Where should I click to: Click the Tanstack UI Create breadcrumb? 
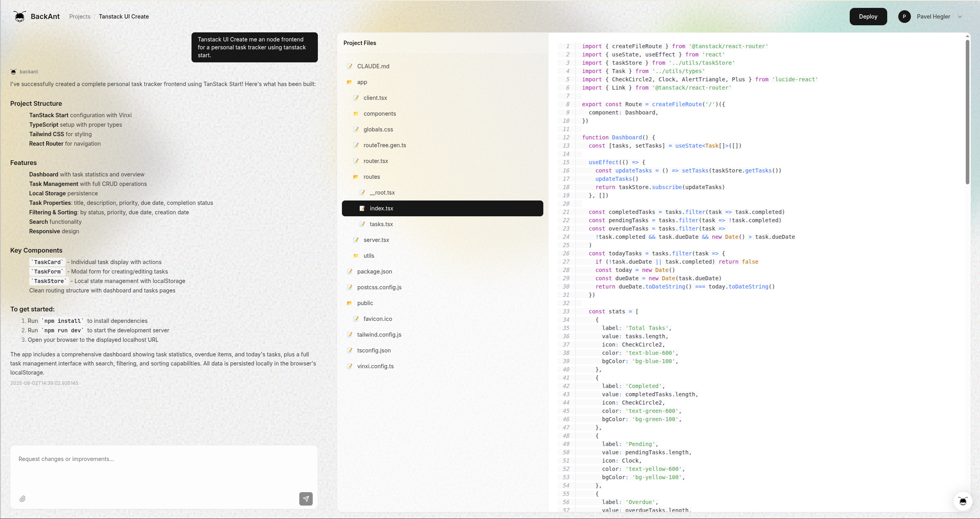coord(124,17)
